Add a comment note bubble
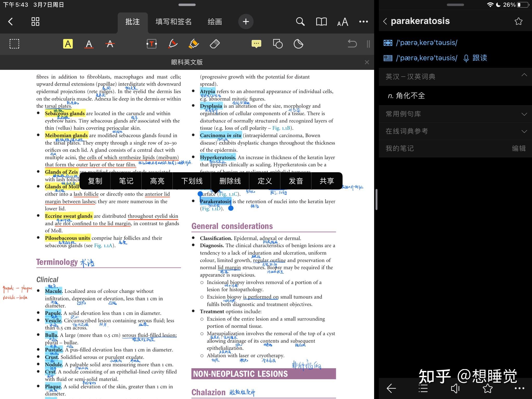 pos(256,44)
